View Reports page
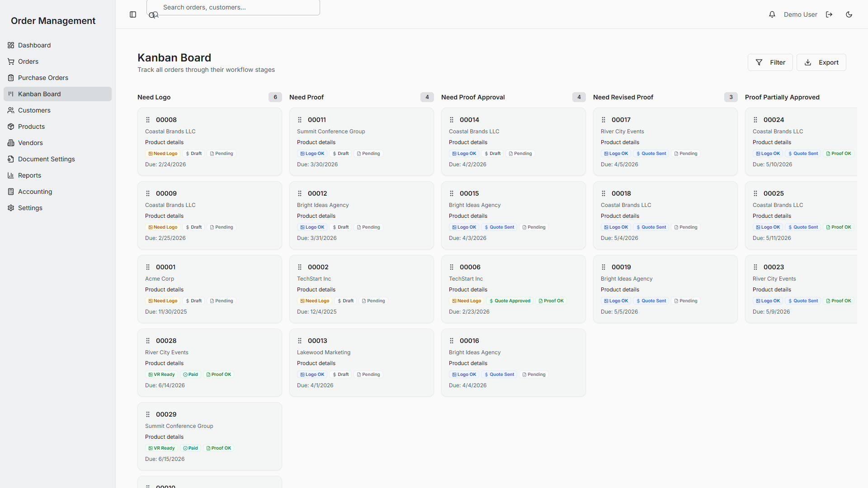This screenshot has height=488, width=868. click(x=57, y=175)
